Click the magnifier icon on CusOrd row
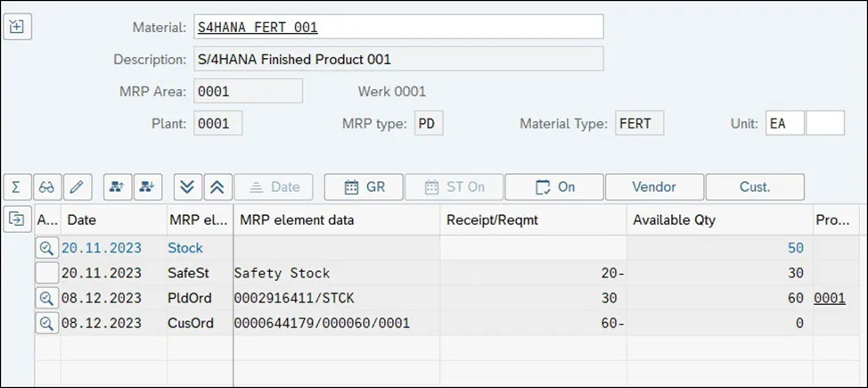 coord(47,323)
